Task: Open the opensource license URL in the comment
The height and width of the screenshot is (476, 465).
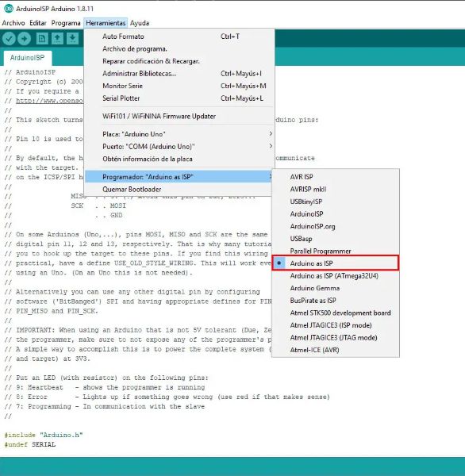Action: [49, 101]
